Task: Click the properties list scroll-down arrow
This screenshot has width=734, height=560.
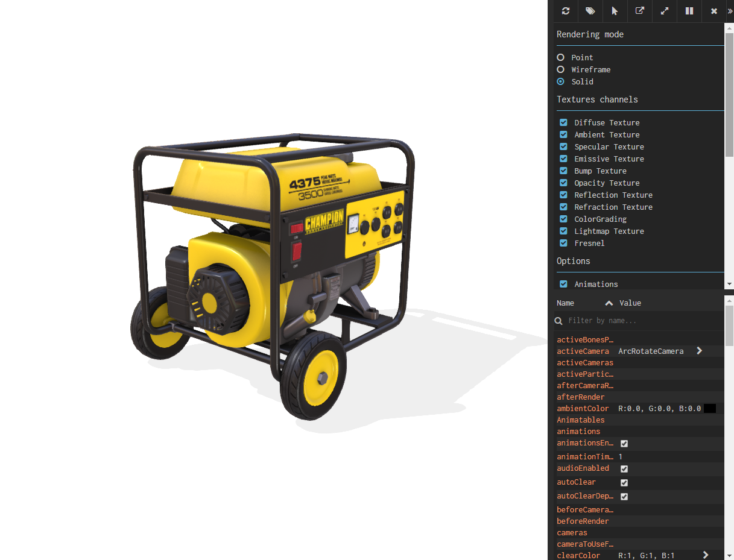Action: click(x=729, y=555)
